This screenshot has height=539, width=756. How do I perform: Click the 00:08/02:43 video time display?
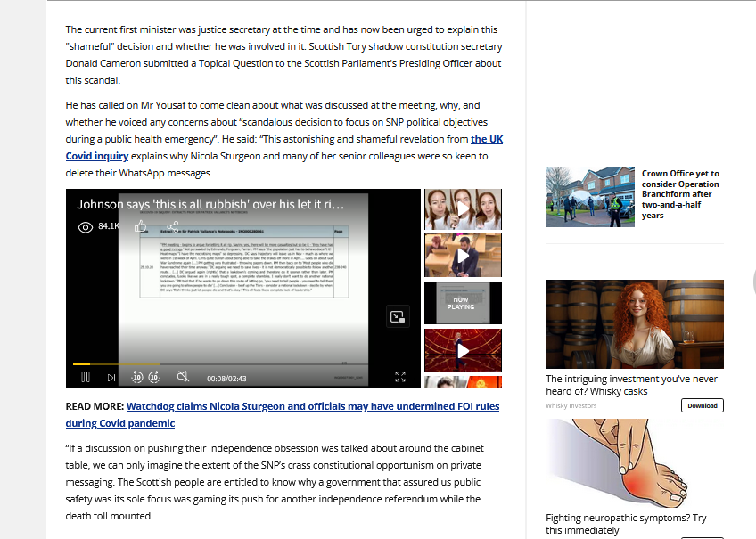tap(226, 379)
